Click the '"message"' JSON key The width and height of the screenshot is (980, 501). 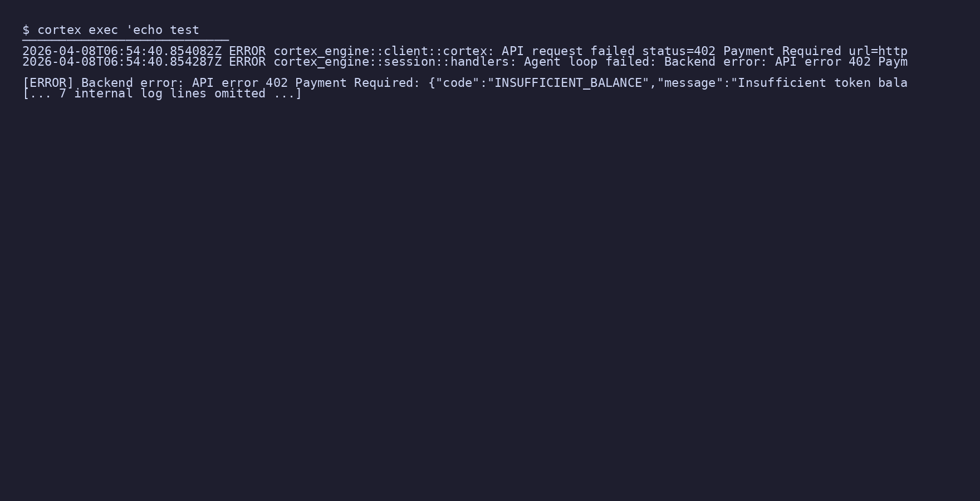690,83
